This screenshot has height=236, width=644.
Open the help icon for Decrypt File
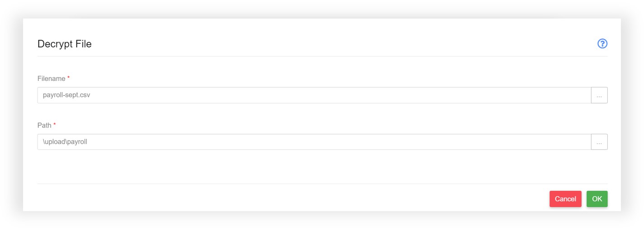[602, 44]
